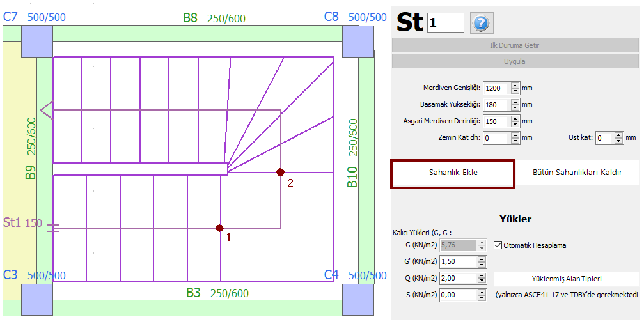Click the blue help question mark icon
Viewport: 644px width, 324px height.
[x=481, y=23]
